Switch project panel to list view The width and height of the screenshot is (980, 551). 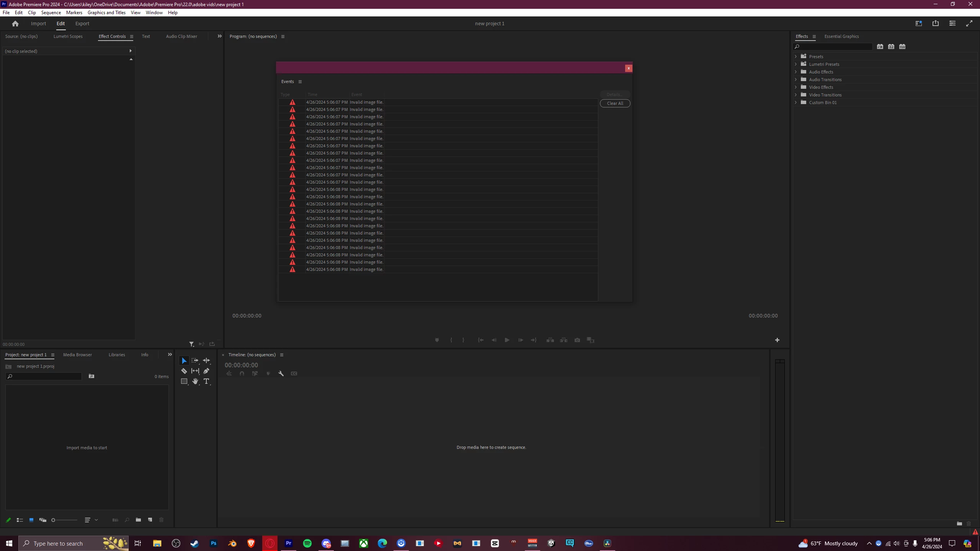coord(20,520)
